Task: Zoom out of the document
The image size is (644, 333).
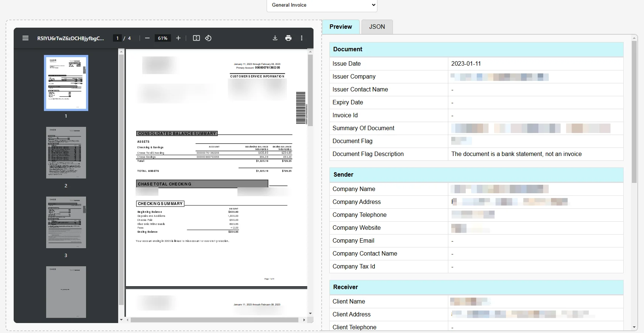Action: point(147,38)
